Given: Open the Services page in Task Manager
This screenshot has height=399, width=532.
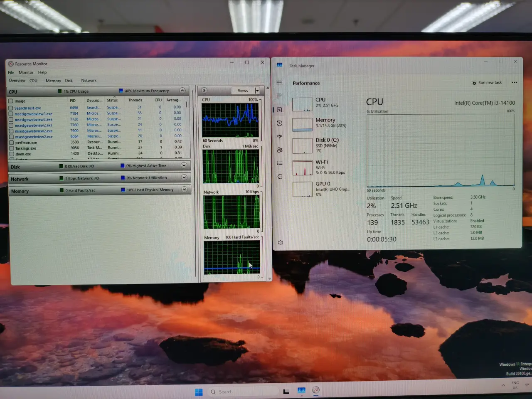Looking at the screenshot, I should 280,176.
